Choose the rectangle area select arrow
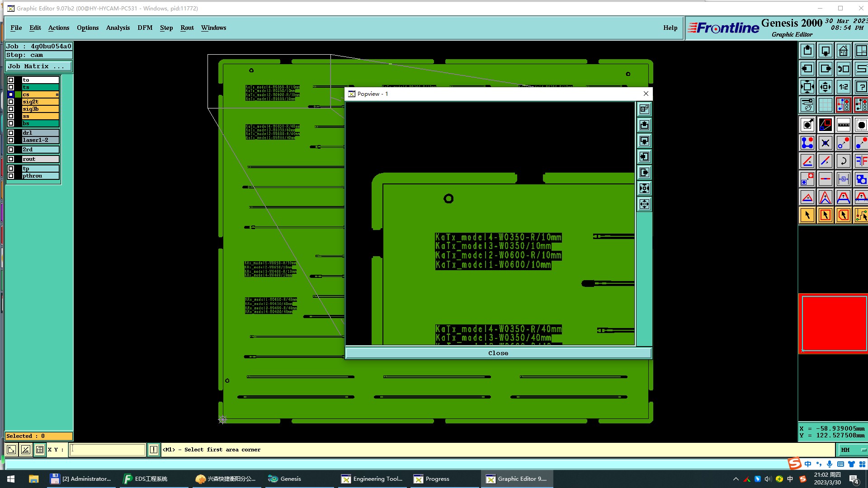 point(825,215)
